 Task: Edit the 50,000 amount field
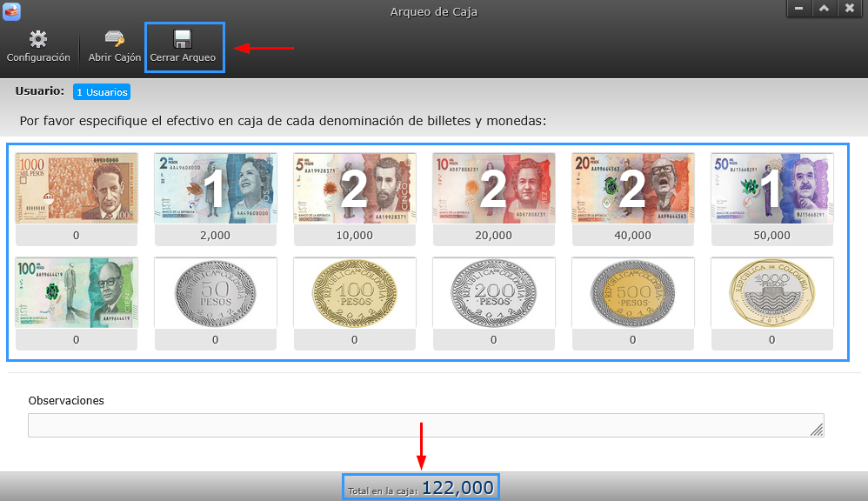[772, 235]
